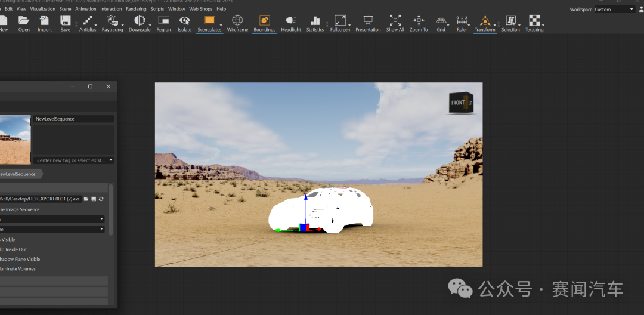Click the Isolate eye icon
The height and width of the screenshot is (315, 644).
pos(185,21)
